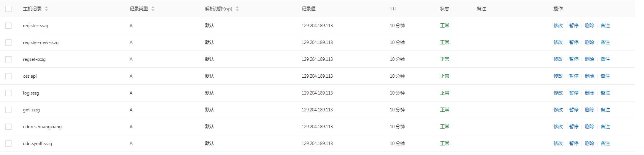Click 修改 for register-sszg record
644x155 pixels.
pos(558,26)
